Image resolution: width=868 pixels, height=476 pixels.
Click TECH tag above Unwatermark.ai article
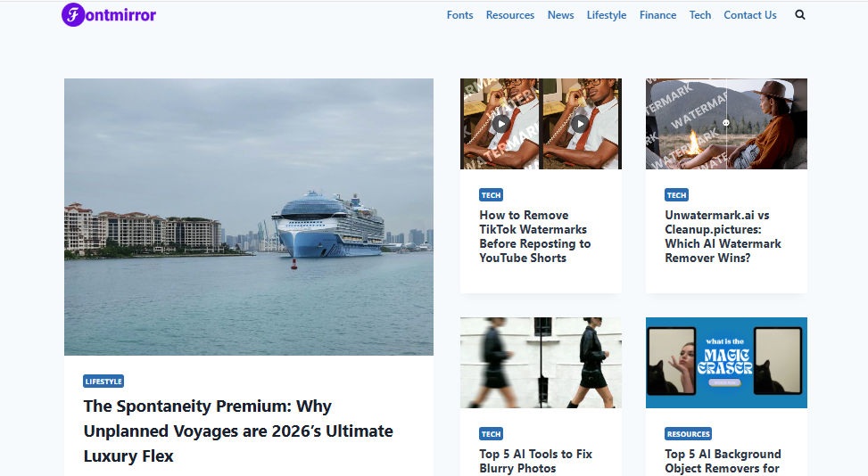676,195
